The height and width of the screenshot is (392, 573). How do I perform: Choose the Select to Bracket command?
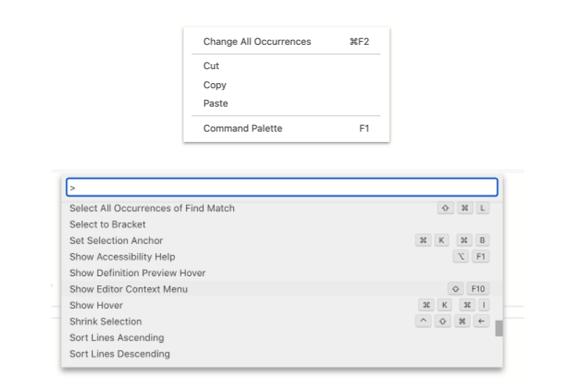[108, 224]
